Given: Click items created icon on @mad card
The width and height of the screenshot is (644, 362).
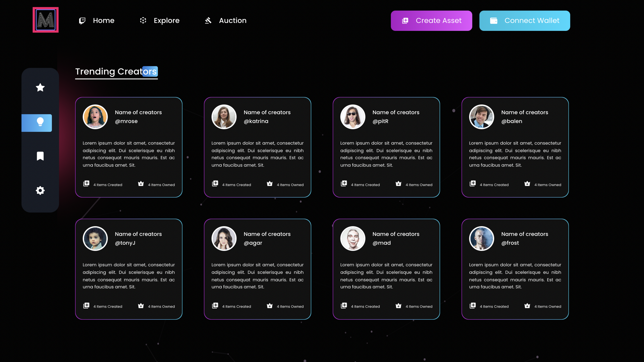Looking at the screenshot, I should pos(344,305).
